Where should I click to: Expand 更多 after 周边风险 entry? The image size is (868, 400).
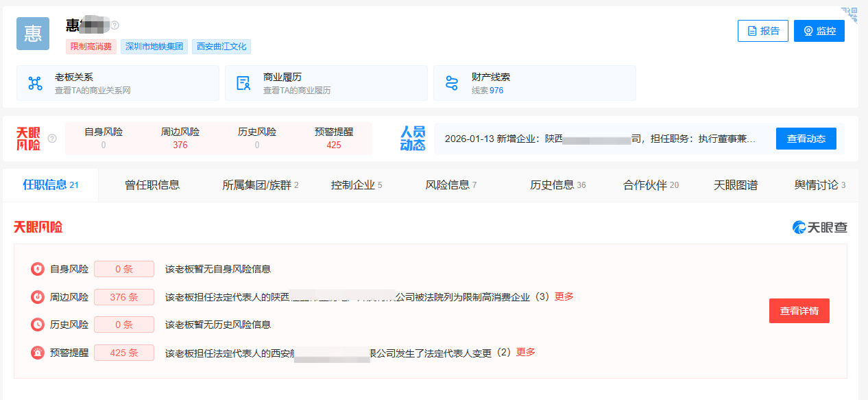click(x=564, y=297)
